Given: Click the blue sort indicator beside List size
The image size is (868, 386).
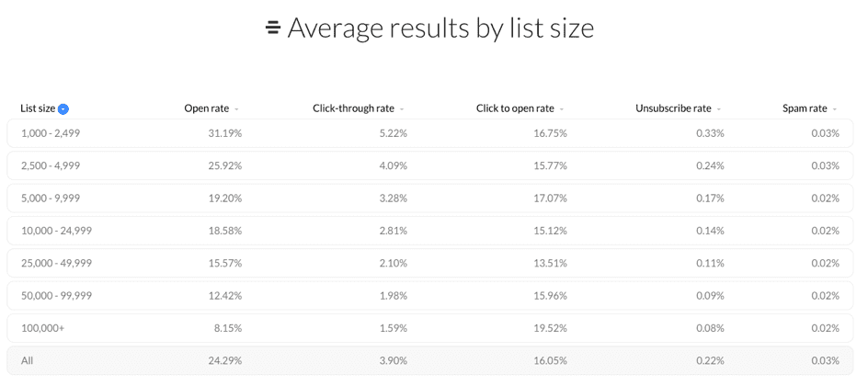Looking at the screenshot, I should click(x=63, y=109).
